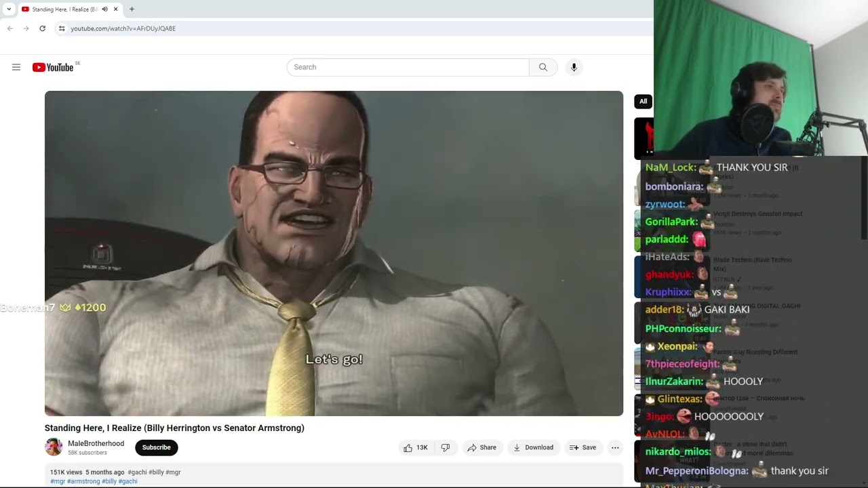
Task: Click the video title text
Action: click(x=174, y=428)
